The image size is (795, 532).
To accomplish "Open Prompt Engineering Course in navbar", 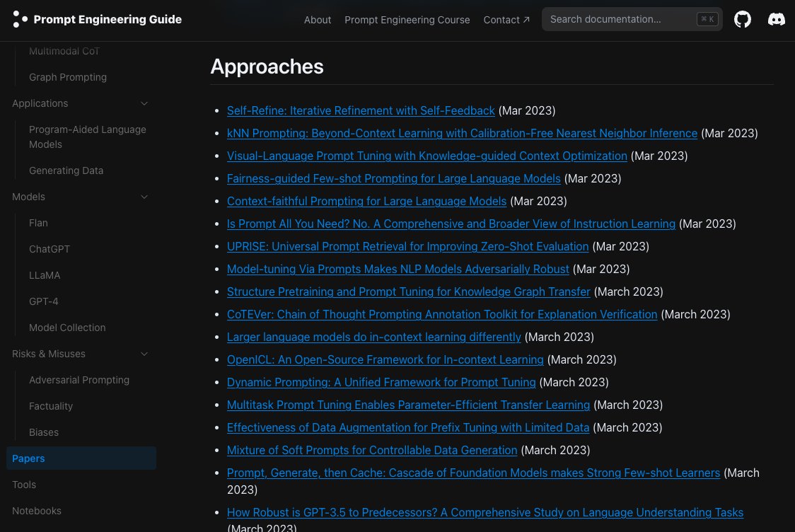I will pos(407,20).
